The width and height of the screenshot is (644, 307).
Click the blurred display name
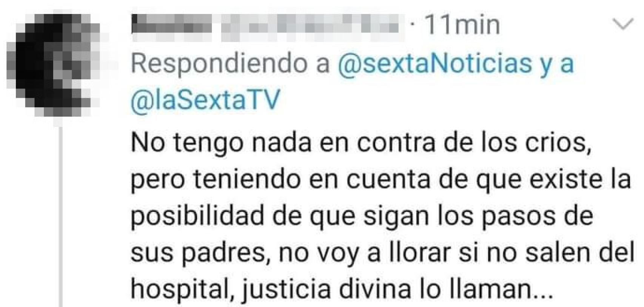172,25
